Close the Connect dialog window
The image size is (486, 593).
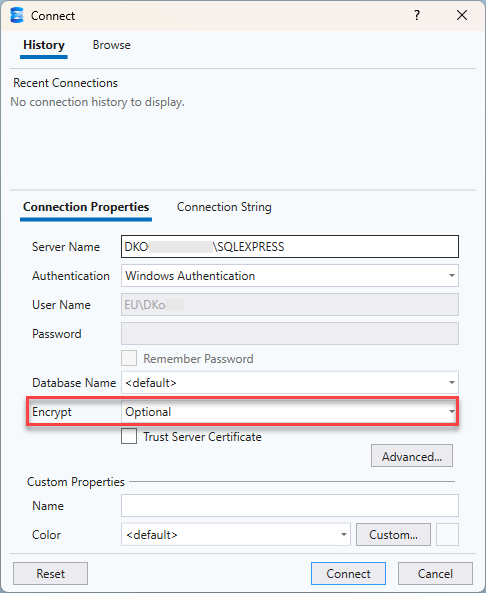click(x=462, y=16)
